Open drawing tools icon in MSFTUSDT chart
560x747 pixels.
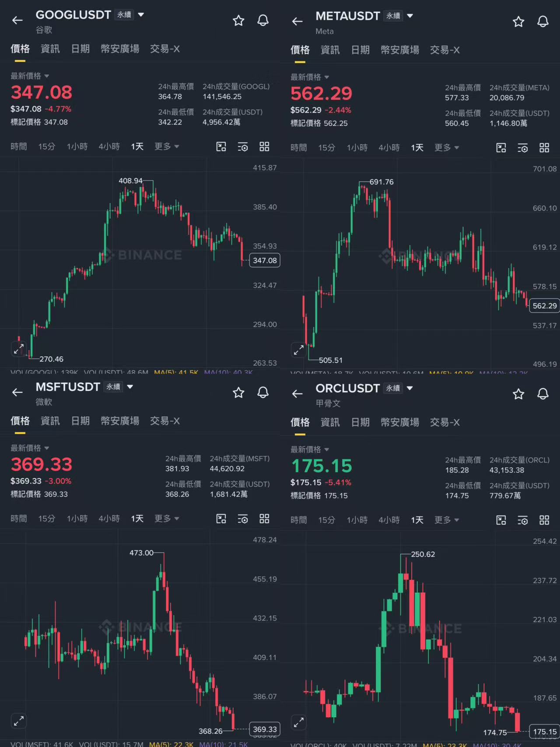click(x=221, y=519)
